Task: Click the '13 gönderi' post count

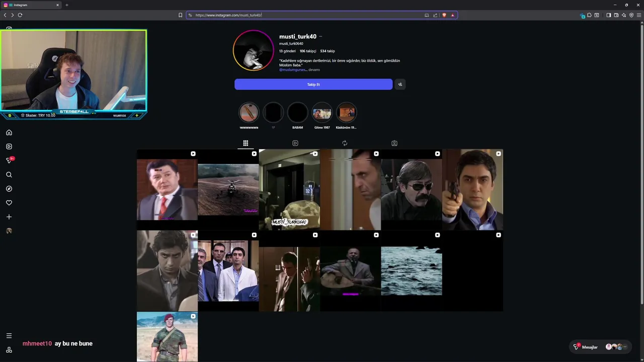Action: [287, 51]
